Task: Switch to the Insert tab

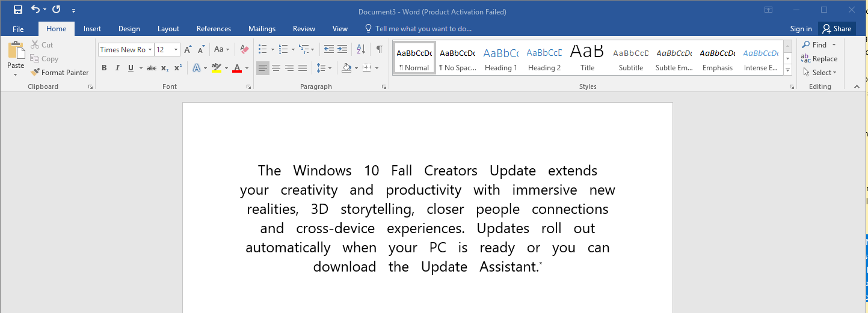Action: coord(92,29)
